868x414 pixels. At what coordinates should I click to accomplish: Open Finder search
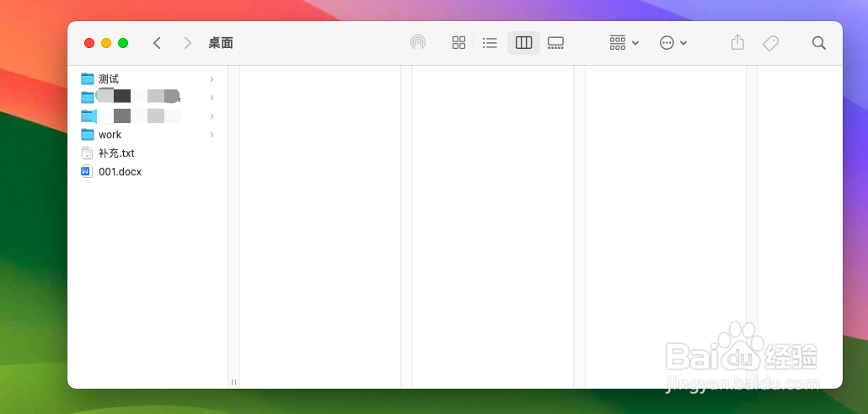(819, 43)
